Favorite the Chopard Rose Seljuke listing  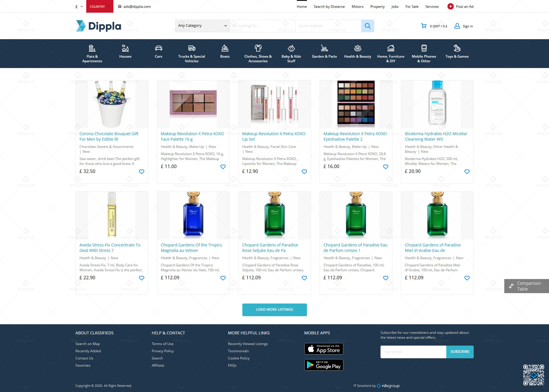click(304, 278)
